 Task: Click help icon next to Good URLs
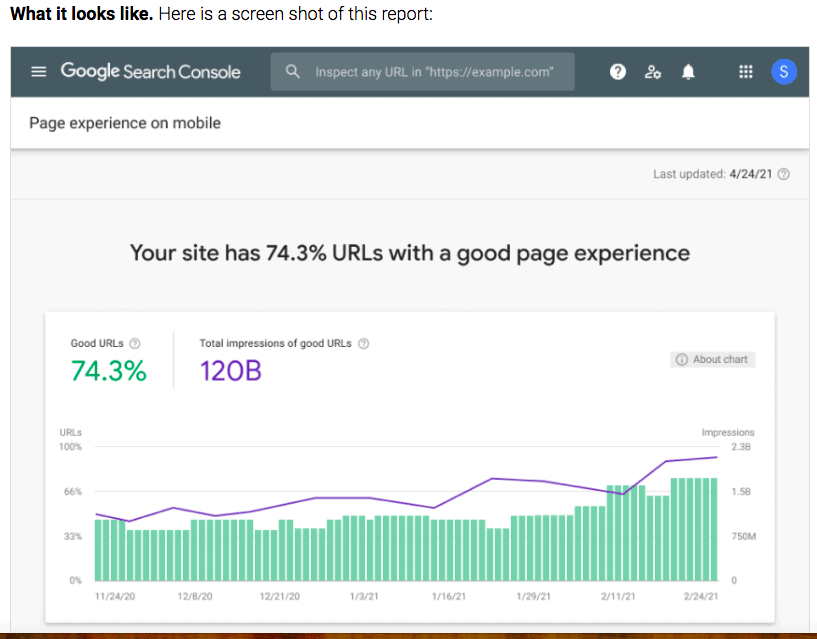click(x=135, y=344)
